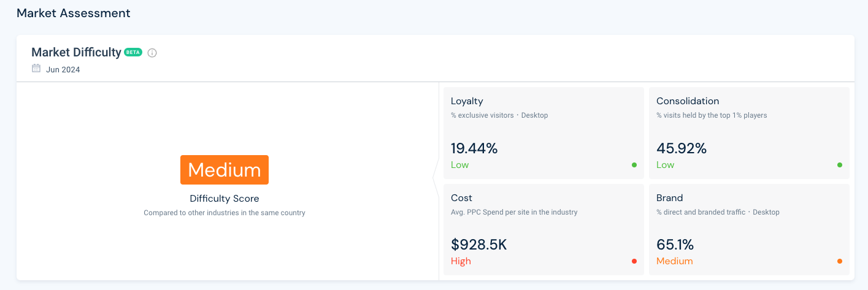
Task: Click the red status dot in Cost card
Action: tap(634, 261)
